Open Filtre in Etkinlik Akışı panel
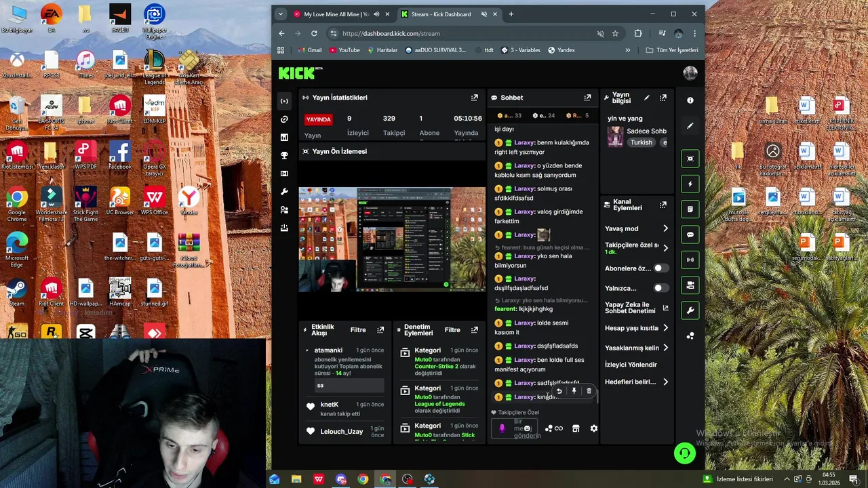This screenshot has height=488, width=868. pyautogui.click(x=358, y=330)
